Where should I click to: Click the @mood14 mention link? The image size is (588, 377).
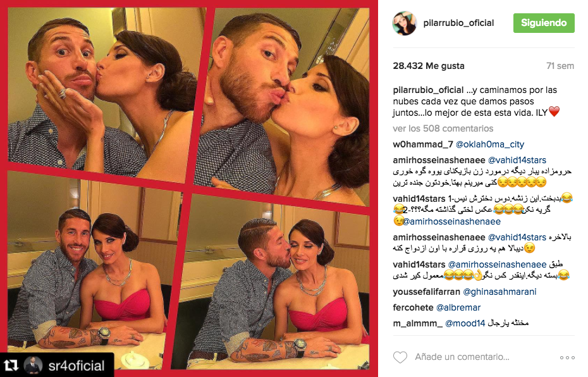[465, 323]
